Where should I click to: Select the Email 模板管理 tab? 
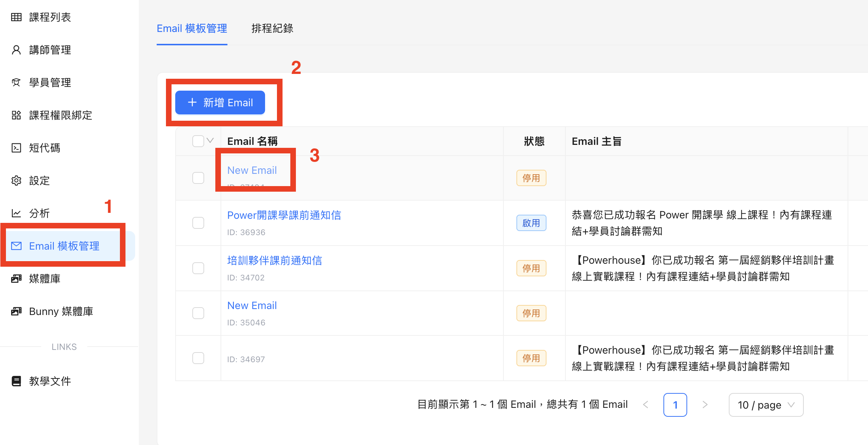pos(192,28)
